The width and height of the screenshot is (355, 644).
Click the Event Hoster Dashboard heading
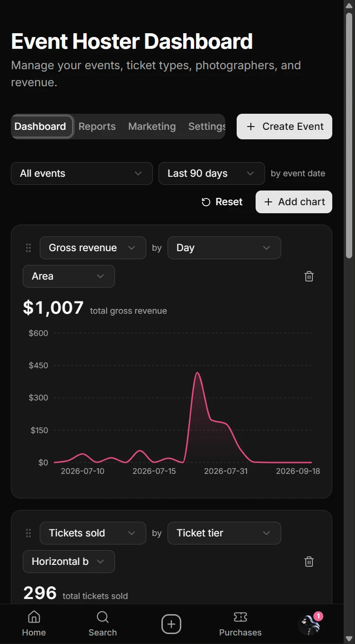pos(132,42)
